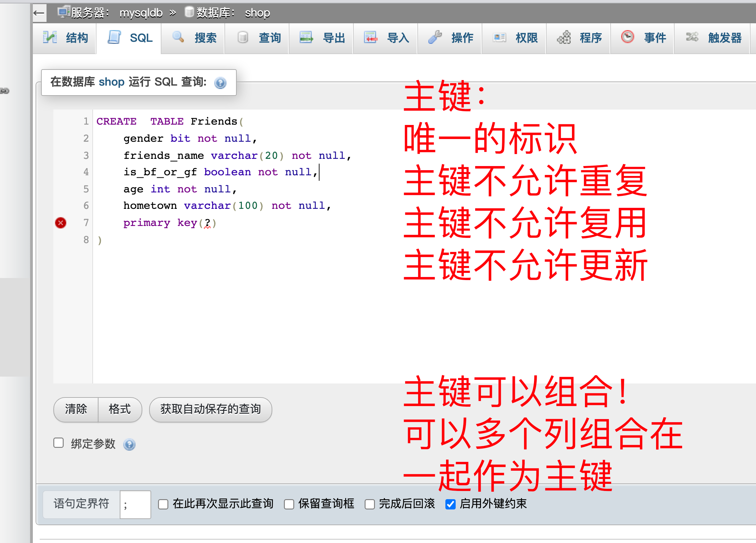Collapse the navigation panel with arrow
Screen dimensions: 756x543
click(39, 13)
